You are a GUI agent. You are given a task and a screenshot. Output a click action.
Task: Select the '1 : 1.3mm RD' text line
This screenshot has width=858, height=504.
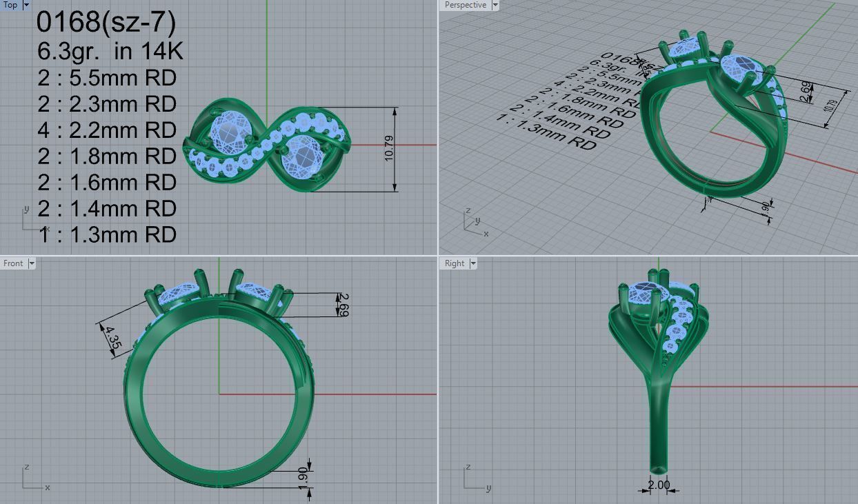pos(108,234)
